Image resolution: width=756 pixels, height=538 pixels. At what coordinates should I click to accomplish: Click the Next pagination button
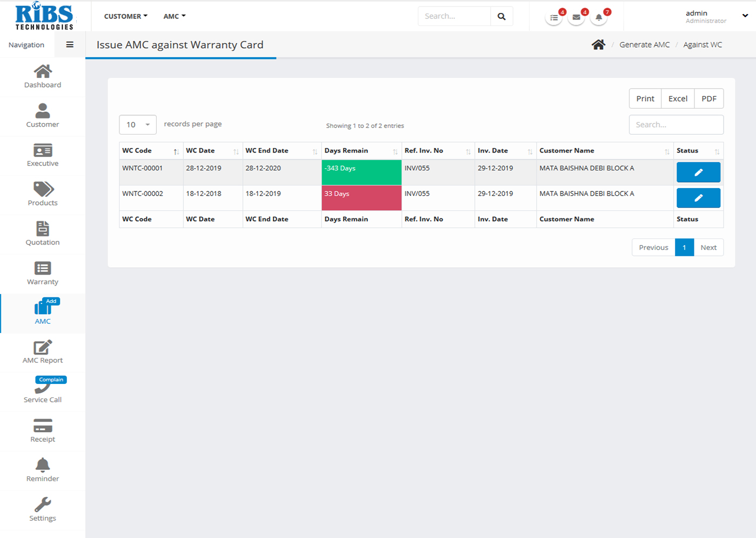pos(708,248)
